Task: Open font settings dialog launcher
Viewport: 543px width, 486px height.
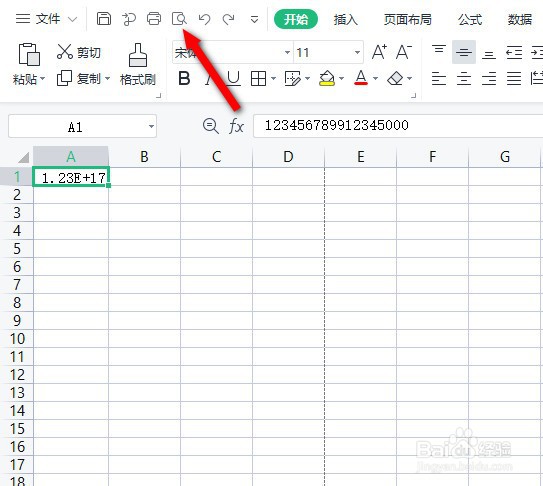Action: pyautogui.click(x=413, y=96)
